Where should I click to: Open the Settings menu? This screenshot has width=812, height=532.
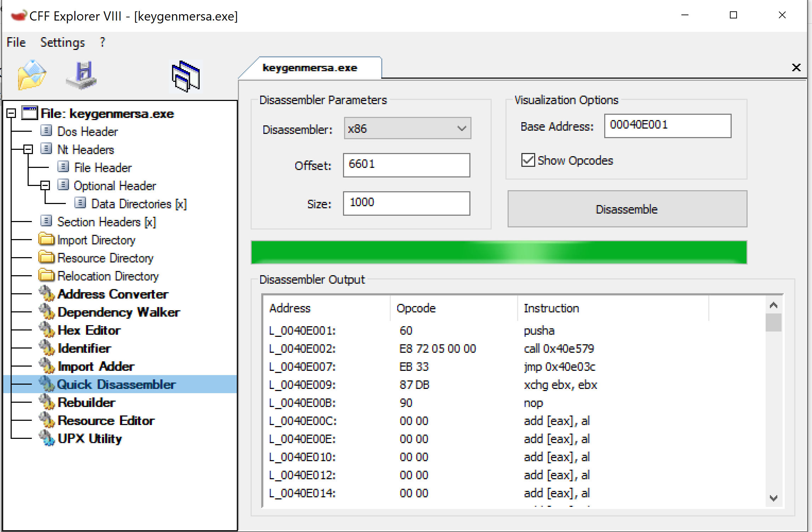coord(63,43)
